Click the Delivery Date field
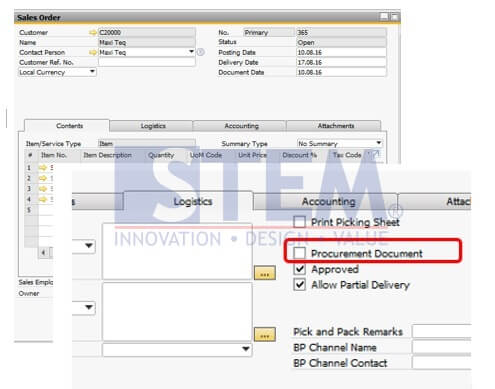The image size is (495, 389). point(341,62)
